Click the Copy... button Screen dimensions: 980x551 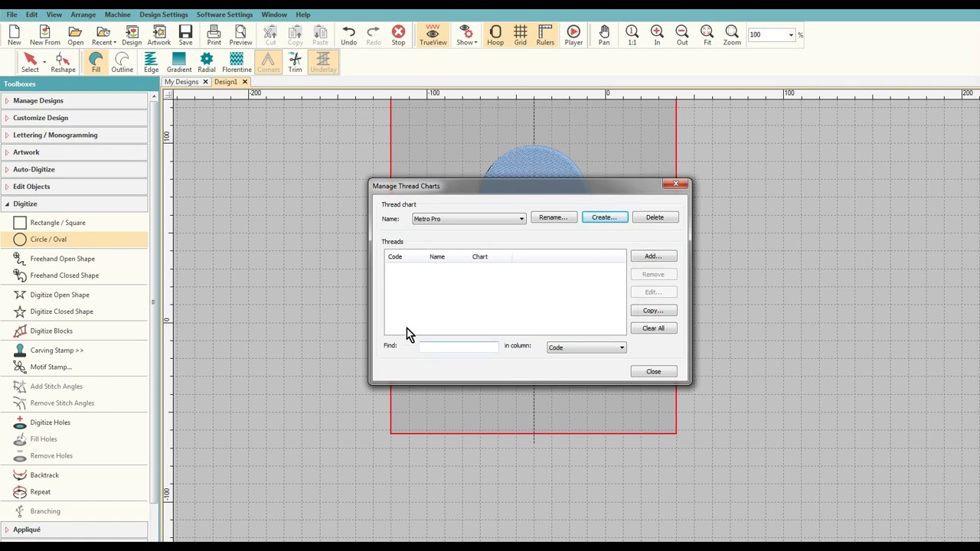pyautogui.click(x=653, y=311)
